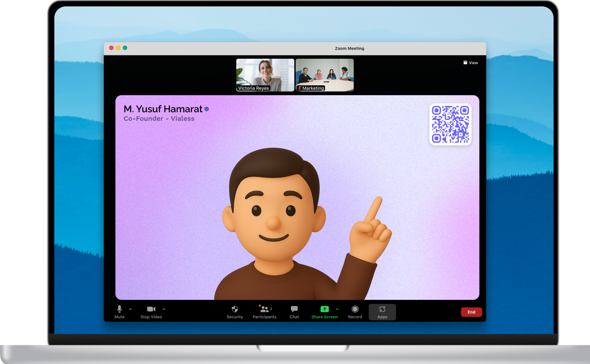Open the Chat panel

(294, 312)
